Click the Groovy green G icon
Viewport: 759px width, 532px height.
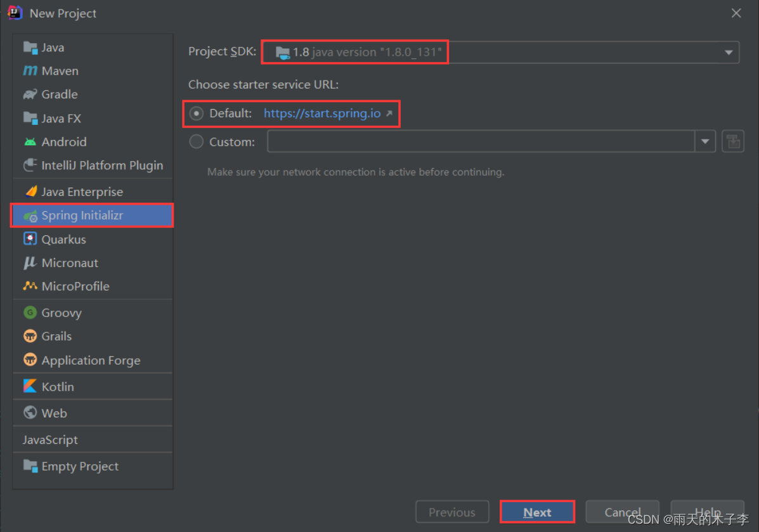point(30,313)
